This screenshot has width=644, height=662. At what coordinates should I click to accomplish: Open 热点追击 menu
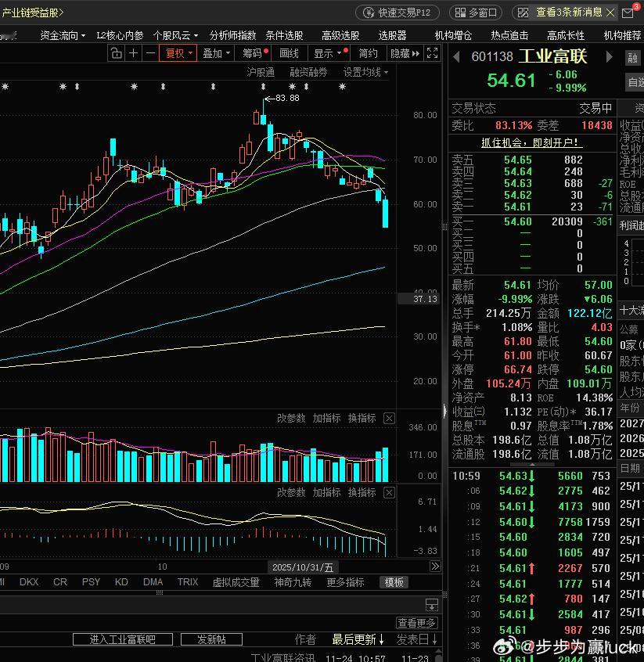(509, 35)
